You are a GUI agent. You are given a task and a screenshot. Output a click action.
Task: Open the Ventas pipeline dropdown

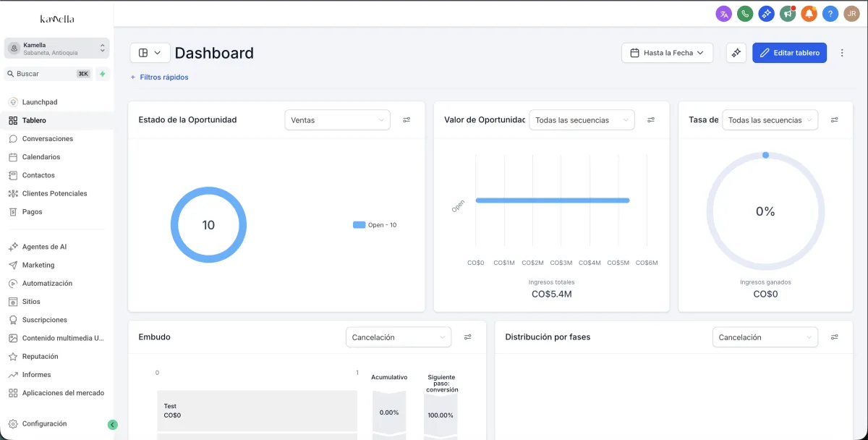pyautogui.click(x=338, y=120)
